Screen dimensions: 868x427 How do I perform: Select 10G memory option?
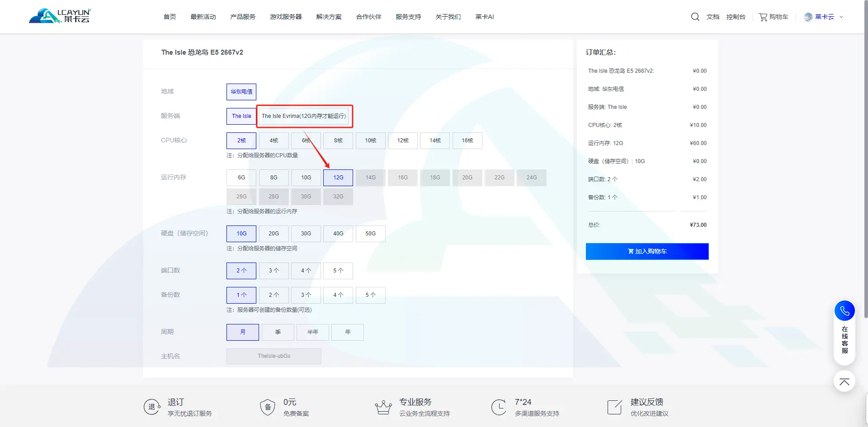tap(306, 178)
